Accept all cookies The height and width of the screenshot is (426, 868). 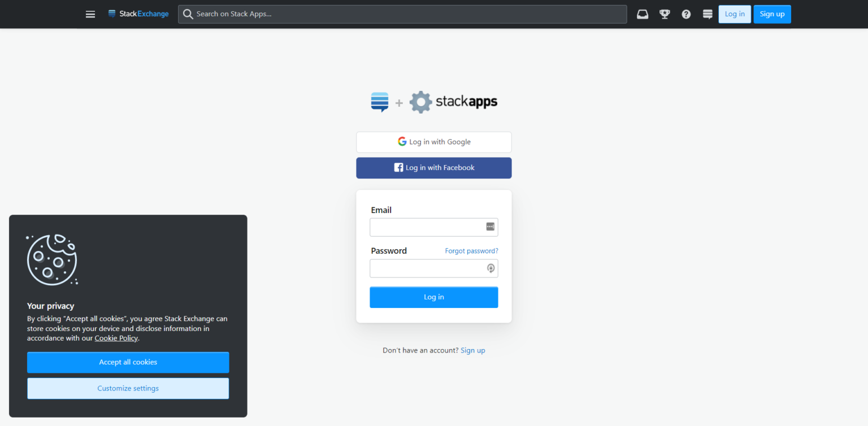pyautogui.click(x=128, y=362)
